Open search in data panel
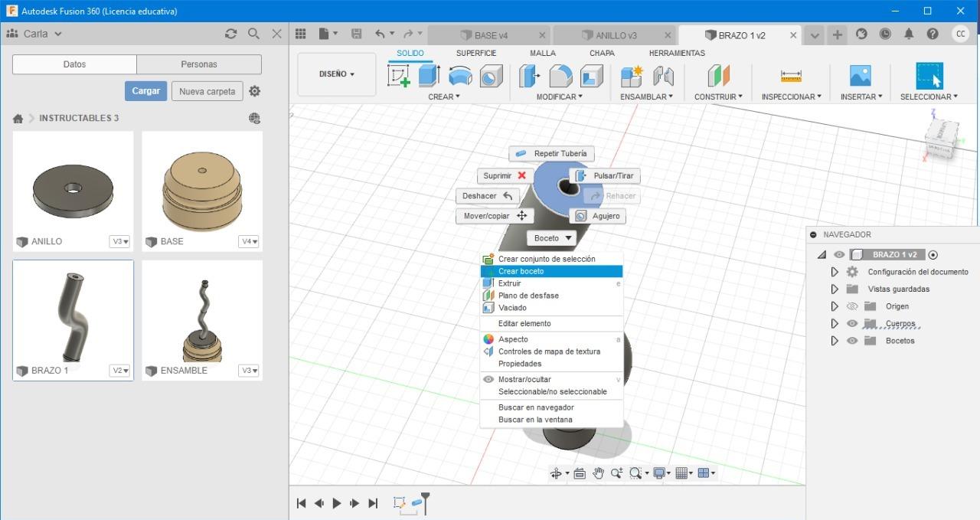980x520 pixels. (x=253, y=34)
